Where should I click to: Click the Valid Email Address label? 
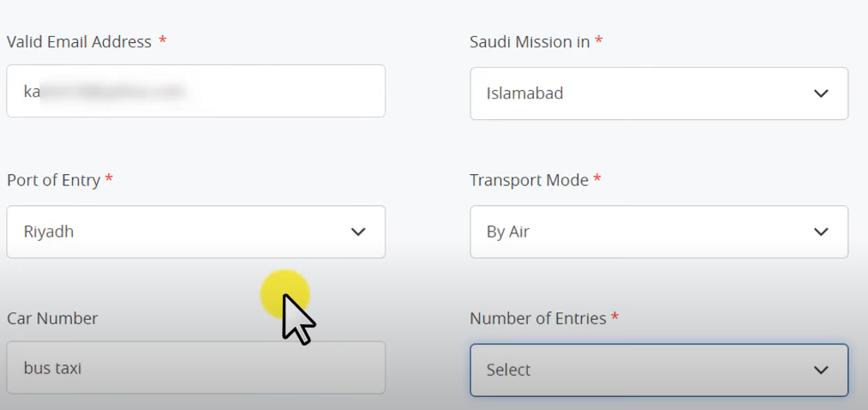[79, 42]
